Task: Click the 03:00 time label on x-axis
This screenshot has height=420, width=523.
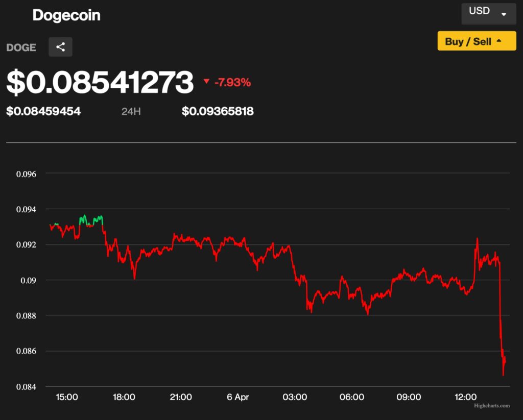Action: (295, 397)
